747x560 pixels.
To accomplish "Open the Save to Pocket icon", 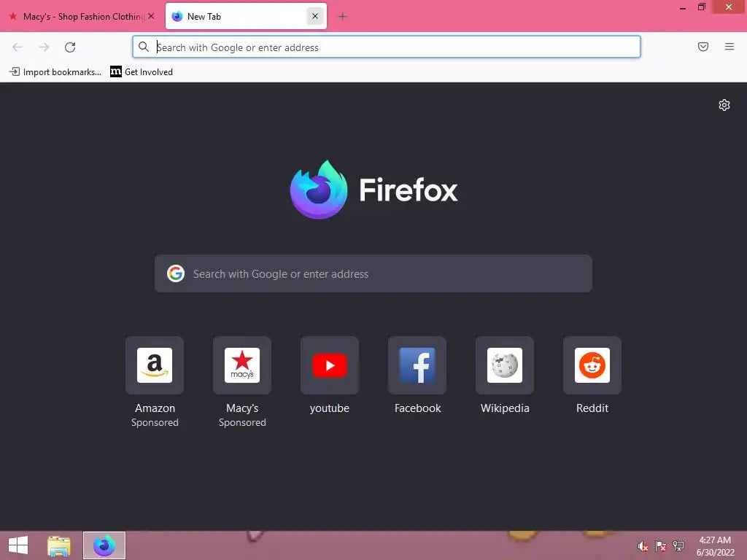I will point(703,47).
